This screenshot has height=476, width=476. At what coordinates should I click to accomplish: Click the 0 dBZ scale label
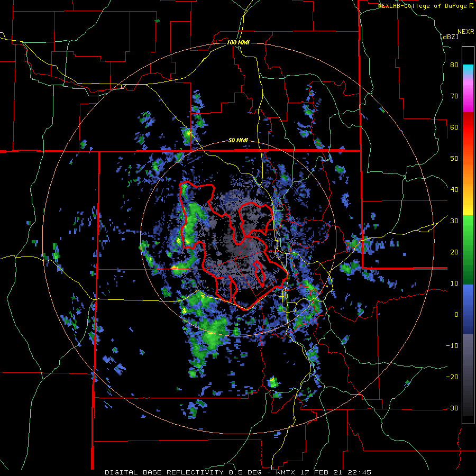456,315
